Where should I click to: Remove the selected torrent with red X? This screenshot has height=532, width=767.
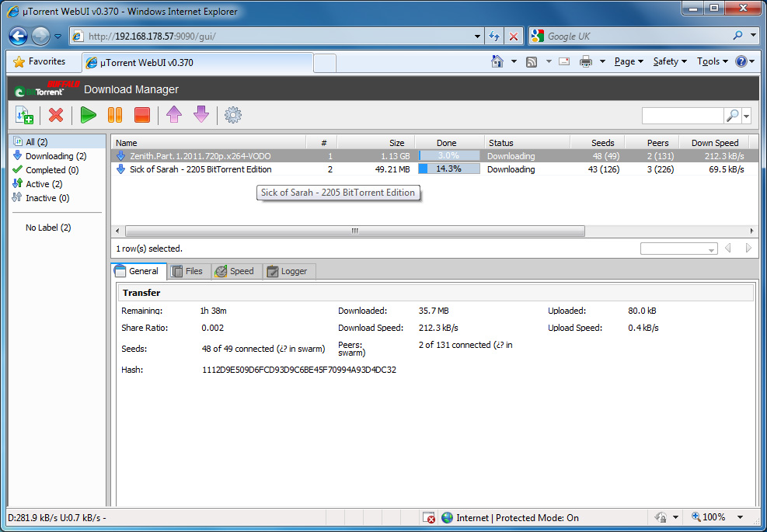coord(56,115)
